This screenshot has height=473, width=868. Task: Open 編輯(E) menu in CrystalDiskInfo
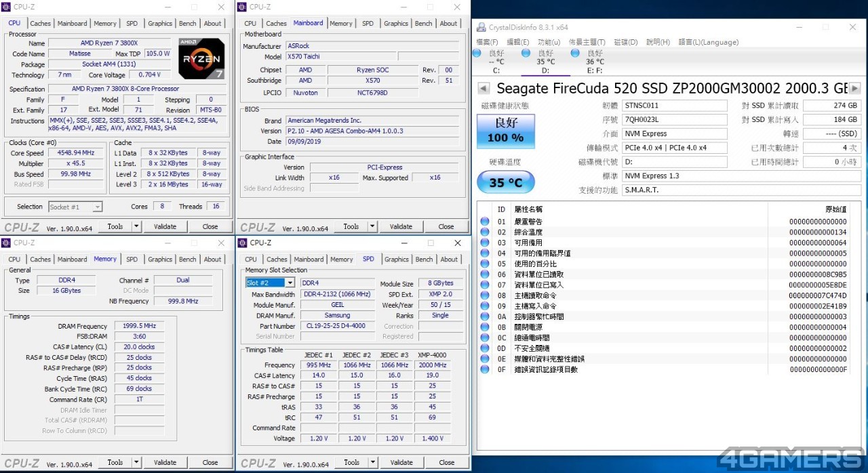point(518,42)
